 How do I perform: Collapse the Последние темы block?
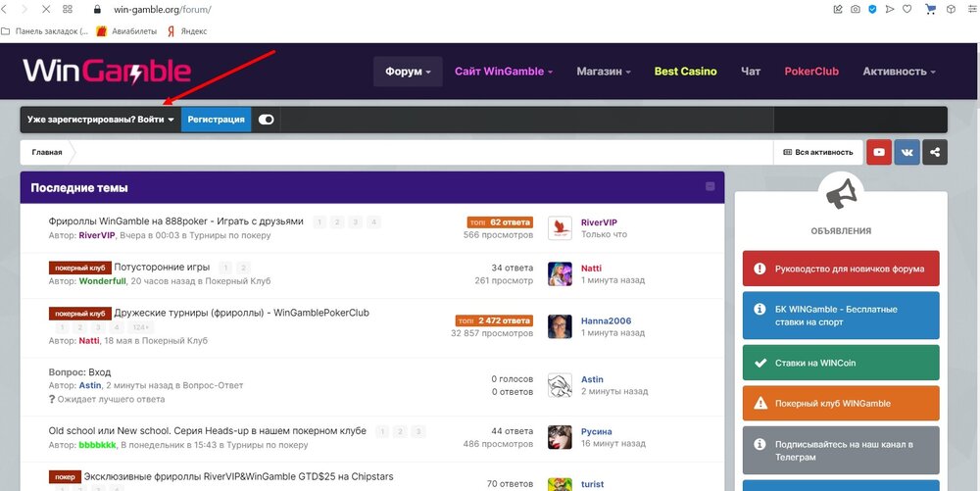click(710, 187)
